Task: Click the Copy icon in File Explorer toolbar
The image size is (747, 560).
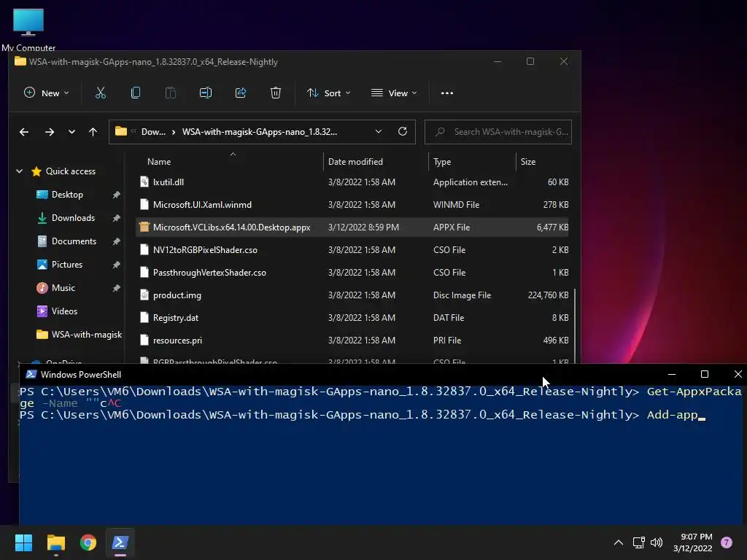Action: (x=135, y=93)
